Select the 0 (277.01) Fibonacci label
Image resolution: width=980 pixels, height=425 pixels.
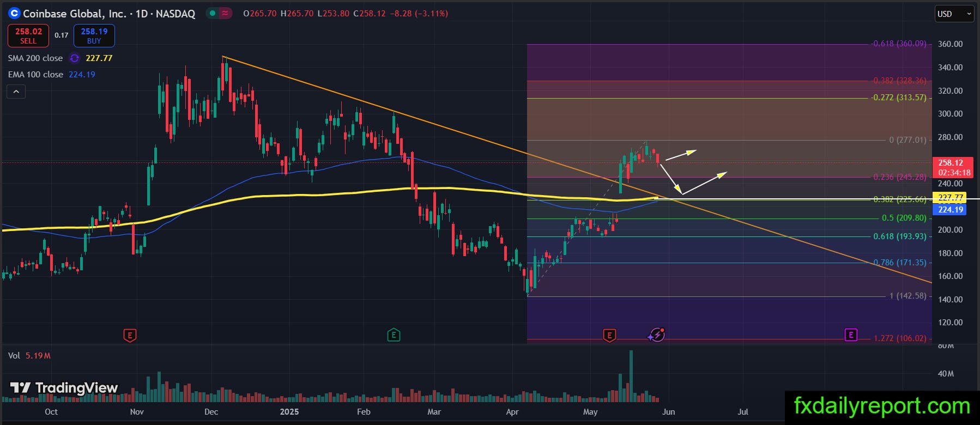(x=908, y=140)
